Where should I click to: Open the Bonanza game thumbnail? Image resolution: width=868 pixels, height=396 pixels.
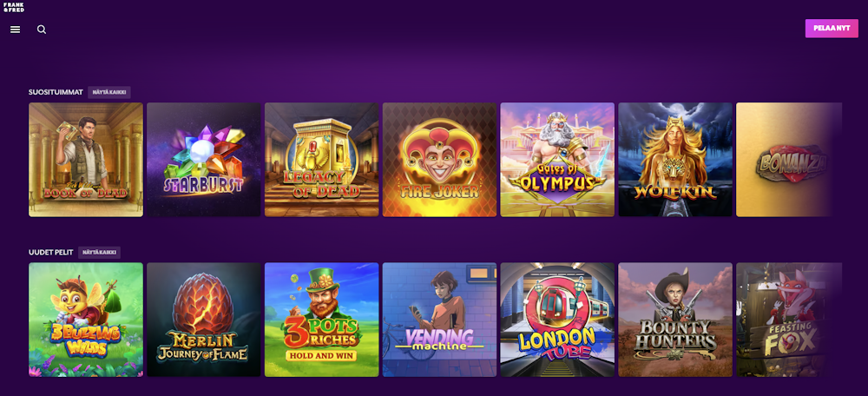[x=789, y=160]
